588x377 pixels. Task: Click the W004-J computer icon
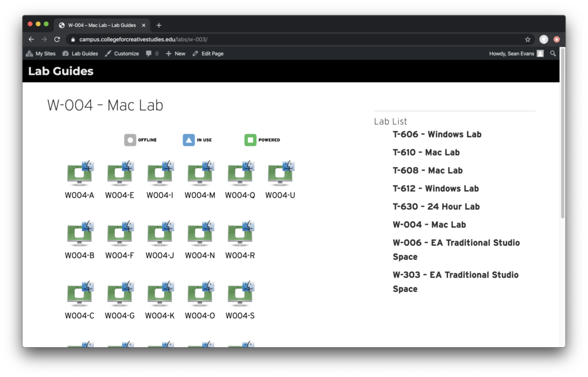[160, 234]
